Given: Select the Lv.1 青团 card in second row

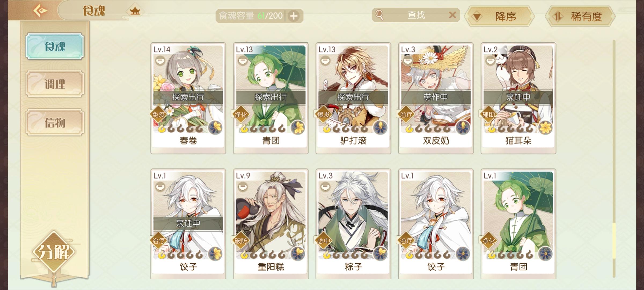Looking at the screenshot, I should 518,223.
